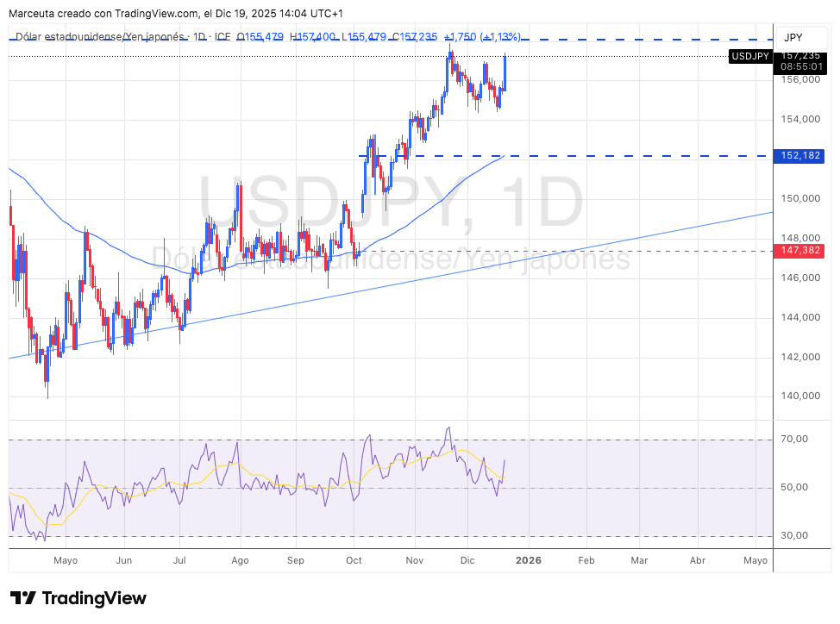Click the USDJPY symbol tag on price axis

coord(749,56)
